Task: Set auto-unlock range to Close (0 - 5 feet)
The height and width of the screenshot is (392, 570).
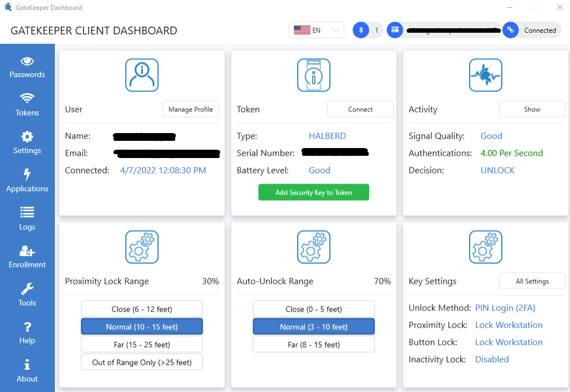Action: [314, 309]
